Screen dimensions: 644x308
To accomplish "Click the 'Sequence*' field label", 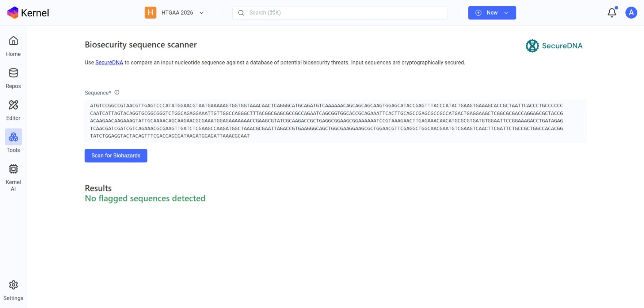I will [98, 93].
